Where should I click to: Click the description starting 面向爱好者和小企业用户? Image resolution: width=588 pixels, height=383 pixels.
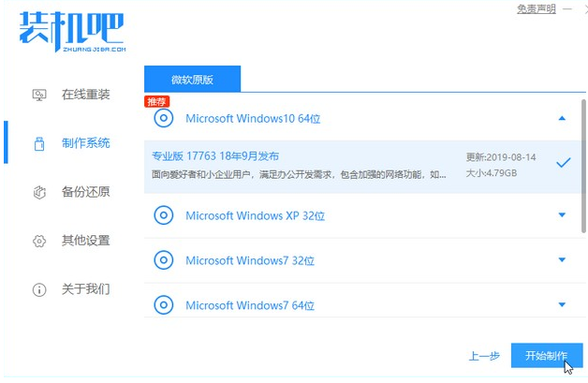299,174
